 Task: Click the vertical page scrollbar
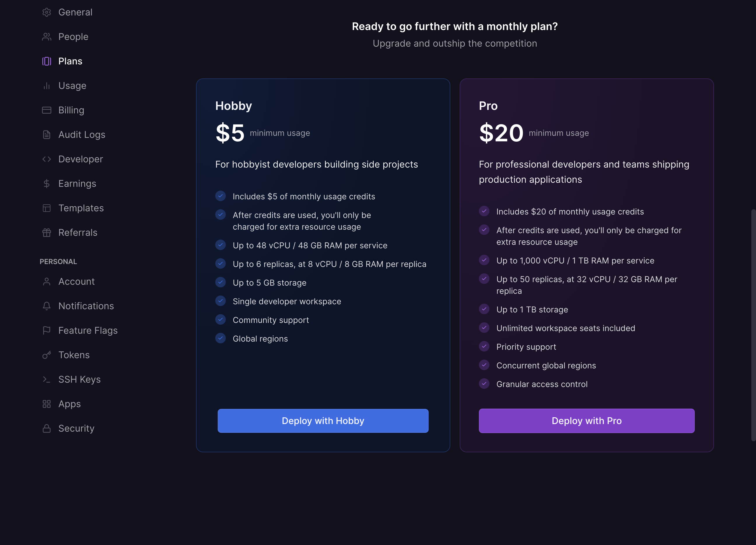[x=753, y=325]
